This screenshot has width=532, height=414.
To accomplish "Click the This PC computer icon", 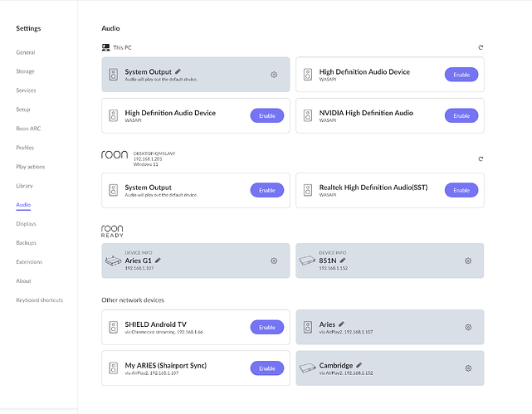I will [106, 47].
